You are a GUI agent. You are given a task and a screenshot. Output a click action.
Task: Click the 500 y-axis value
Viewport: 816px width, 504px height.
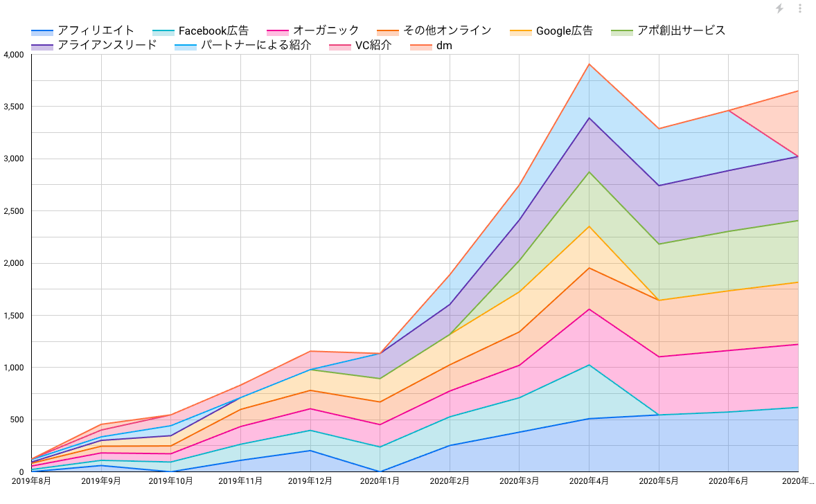(17, 420)
